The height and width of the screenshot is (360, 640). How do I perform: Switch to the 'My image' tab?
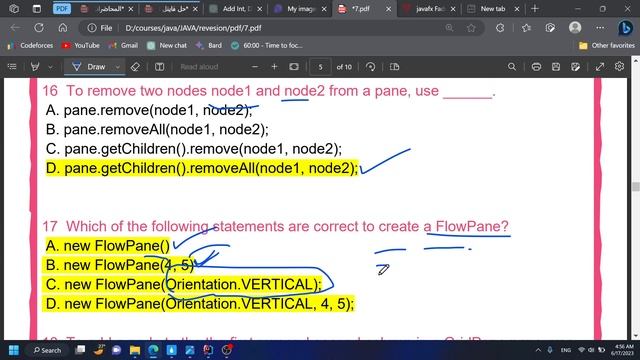point(300,9)
